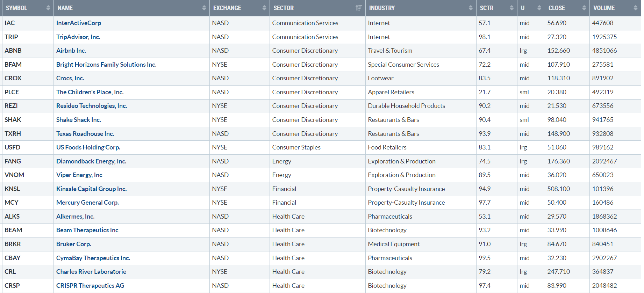Select the CROX symbol cell
This screenshot has height=293, width=644.
(x=13, y=78)
